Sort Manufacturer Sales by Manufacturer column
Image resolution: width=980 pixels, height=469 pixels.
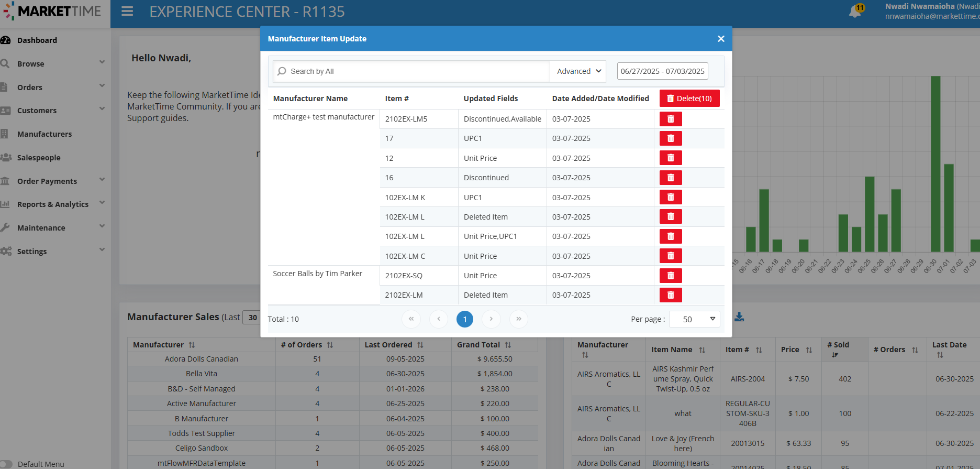(192, 345)
